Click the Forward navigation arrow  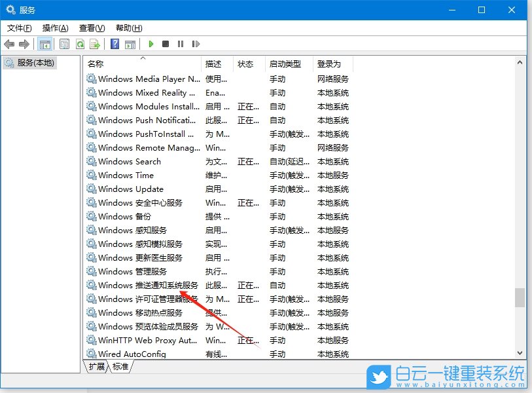23,43
